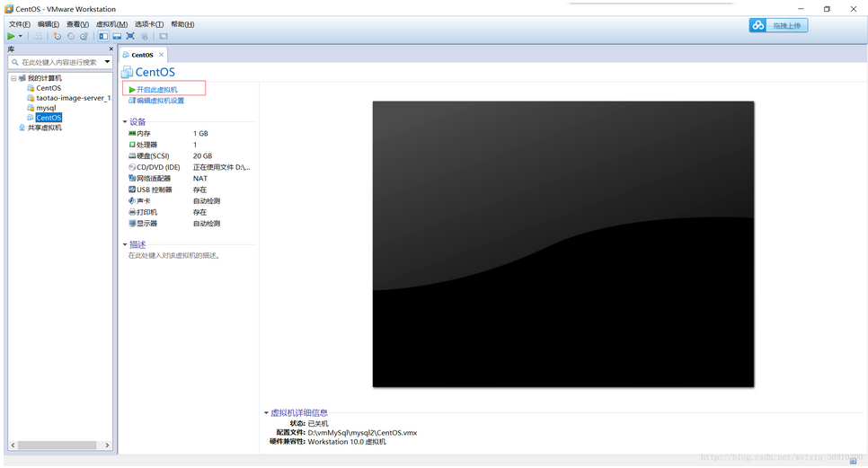Open the 文件(F) menu

19,24
